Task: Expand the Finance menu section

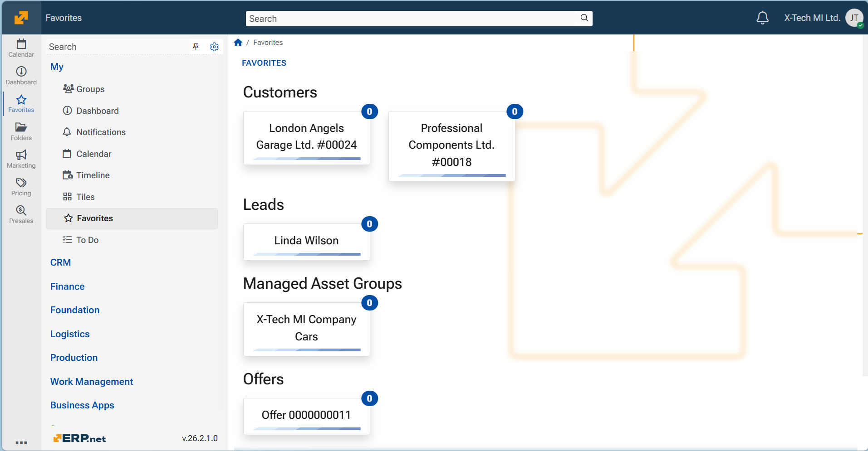Action: pyautogui.click(x=67, y=286)
